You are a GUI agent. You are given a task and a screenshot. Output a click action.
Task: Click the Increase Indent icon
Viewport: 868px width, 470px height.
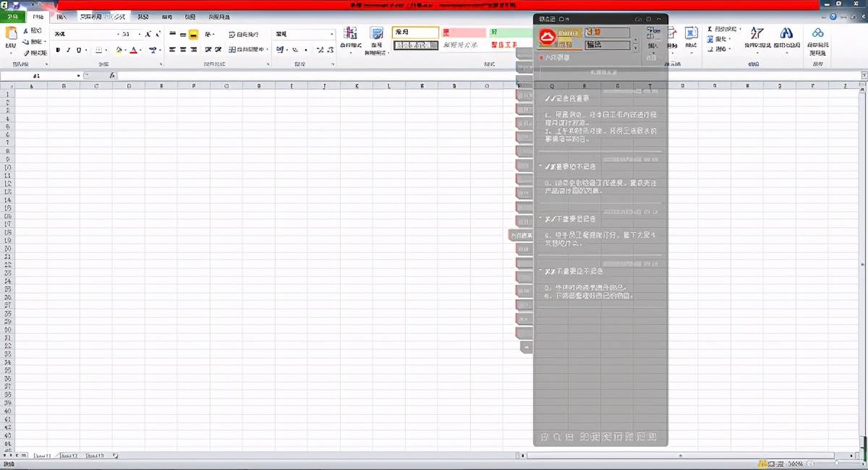(x=218, y=50)
